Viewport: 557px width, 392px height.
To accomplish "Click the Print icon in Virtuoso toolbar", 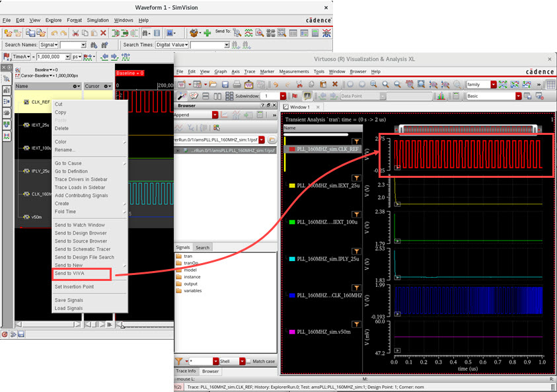I will click(237, 85).
